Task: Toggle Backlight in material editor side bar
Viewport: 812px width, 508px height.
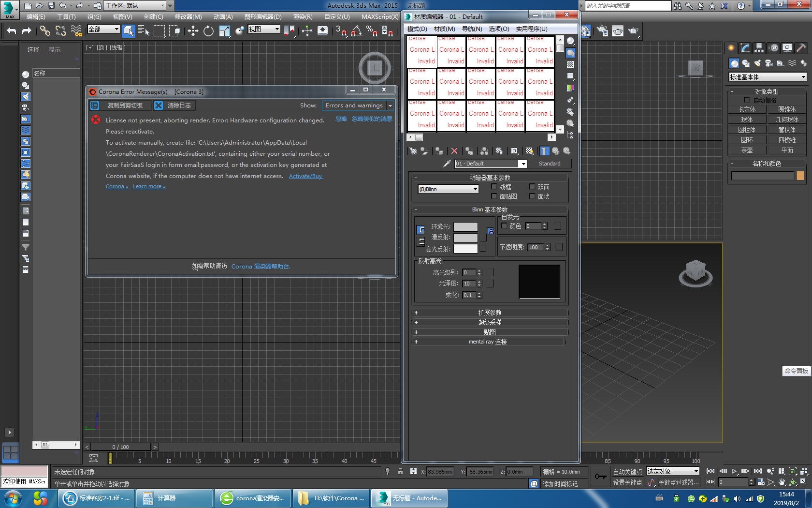Action: 570,53
